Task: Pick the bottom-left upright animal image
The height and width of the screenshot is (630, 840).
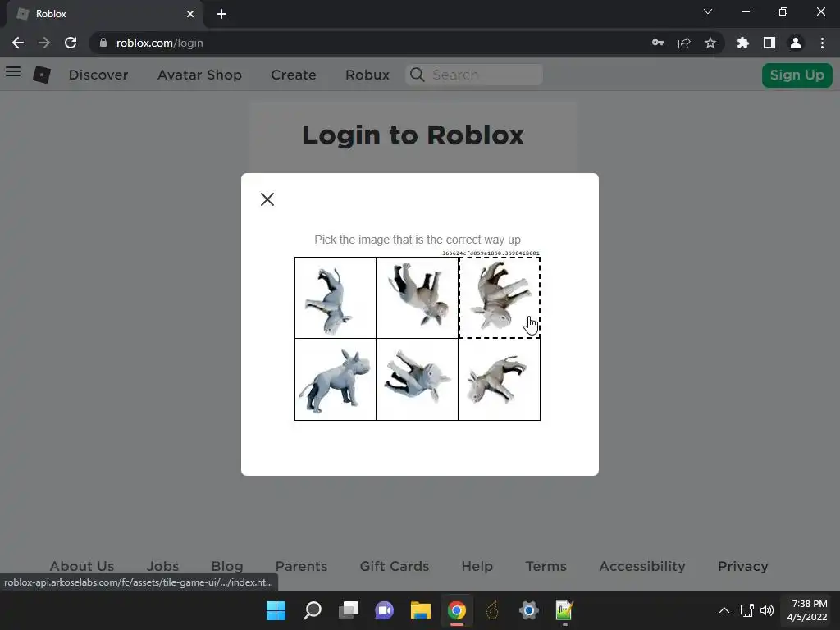Action: pyautogui.click(x=336, y=380)
